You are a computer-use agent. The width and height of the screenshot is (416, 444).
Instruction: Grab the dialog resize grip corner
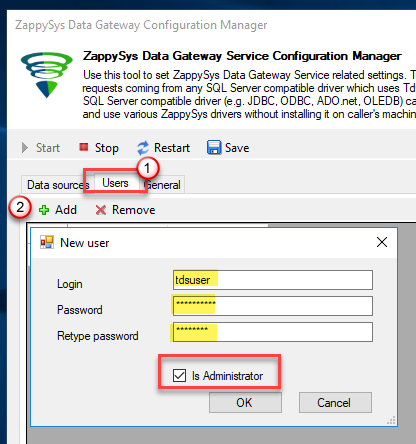[x=391, y=420]
